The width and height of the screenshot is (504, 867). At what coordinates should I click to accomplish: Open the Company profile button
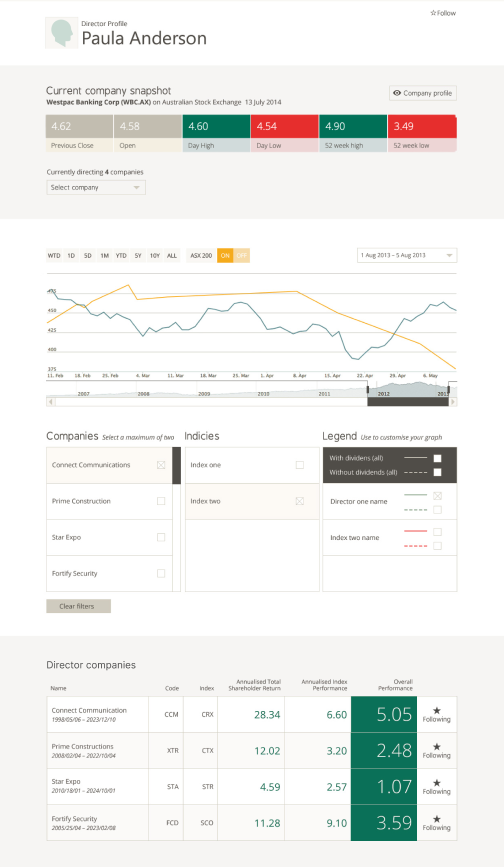point(423,93)
